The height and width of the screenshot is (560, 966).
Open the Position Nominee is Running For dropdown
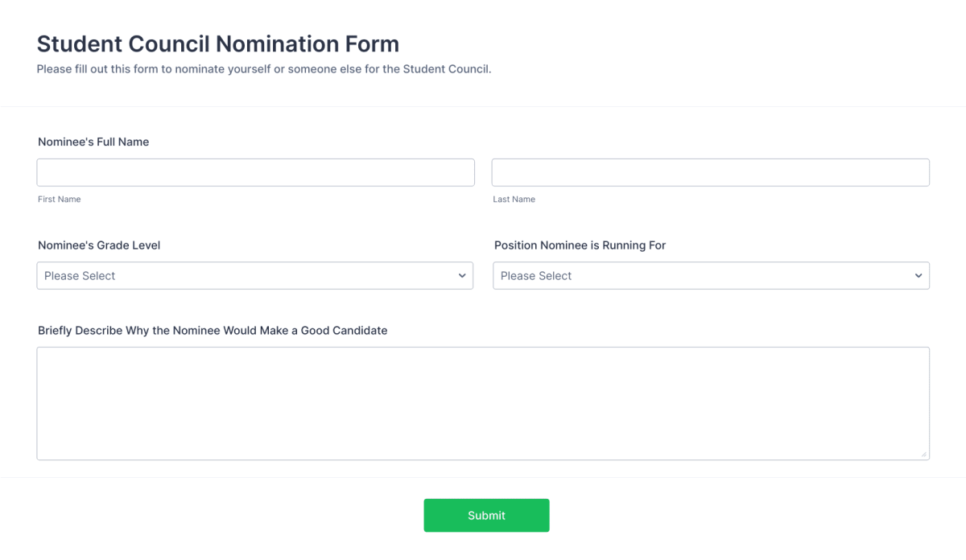710,275
